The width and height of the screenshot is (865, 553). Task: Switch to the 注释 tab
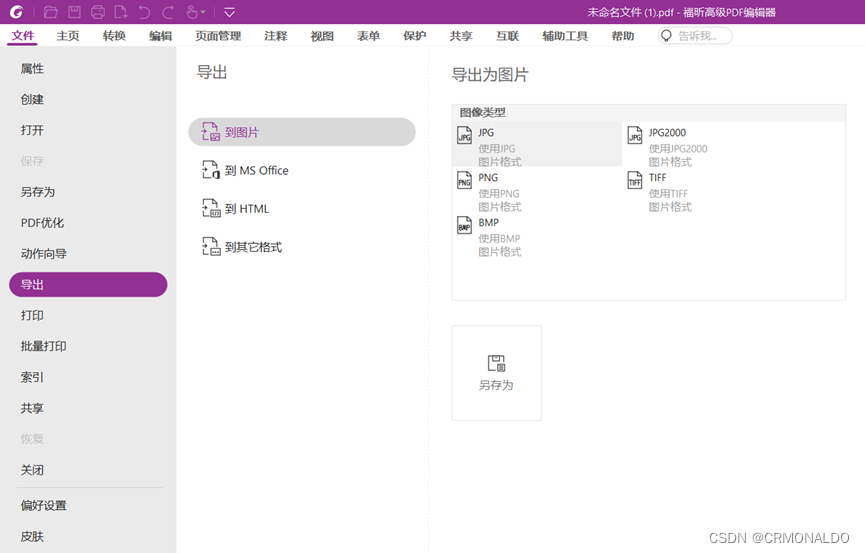276,36
